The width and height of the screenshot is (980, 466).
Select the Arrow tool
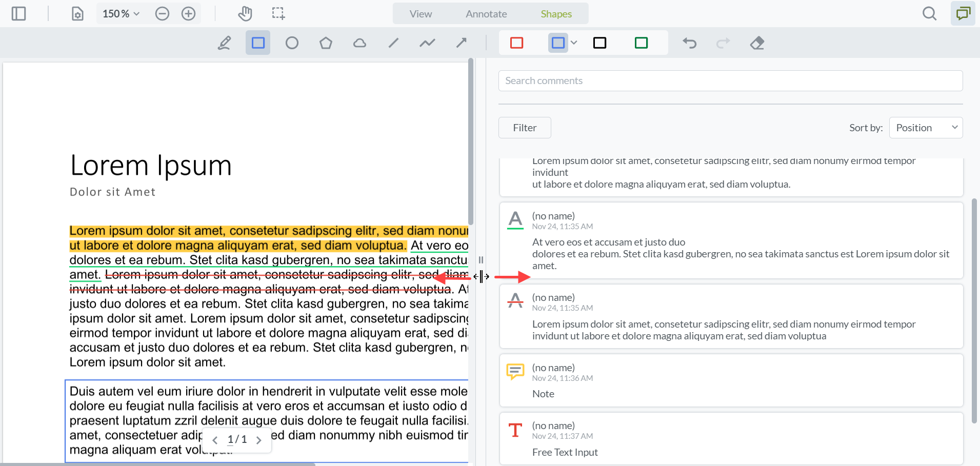click(461, 43)
